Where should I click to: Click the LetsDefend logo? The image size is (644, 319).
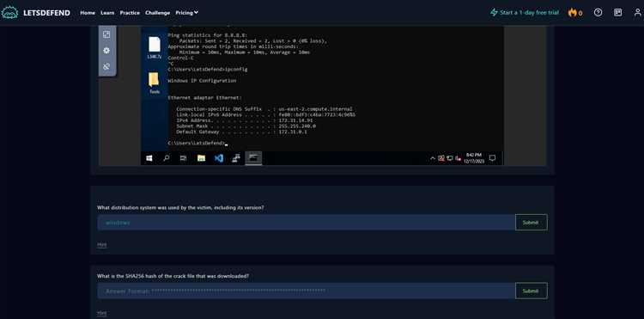[36, 13]
